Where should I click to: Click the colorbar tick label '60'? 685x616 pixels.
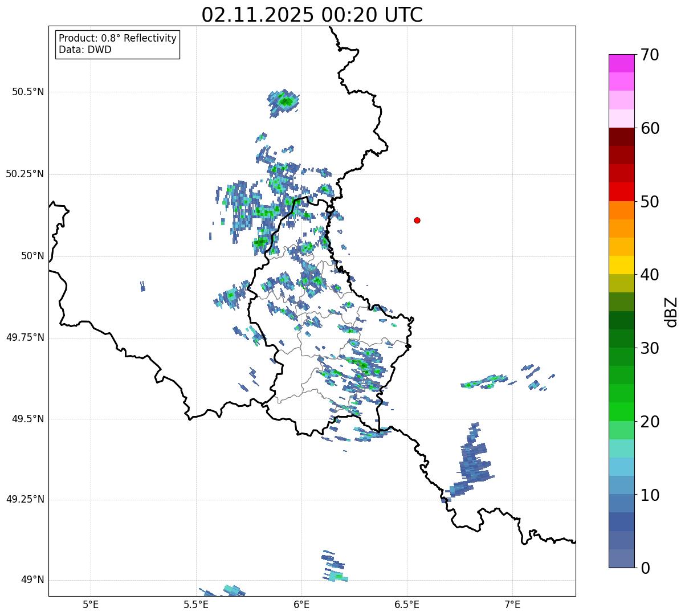coord(650,128)
